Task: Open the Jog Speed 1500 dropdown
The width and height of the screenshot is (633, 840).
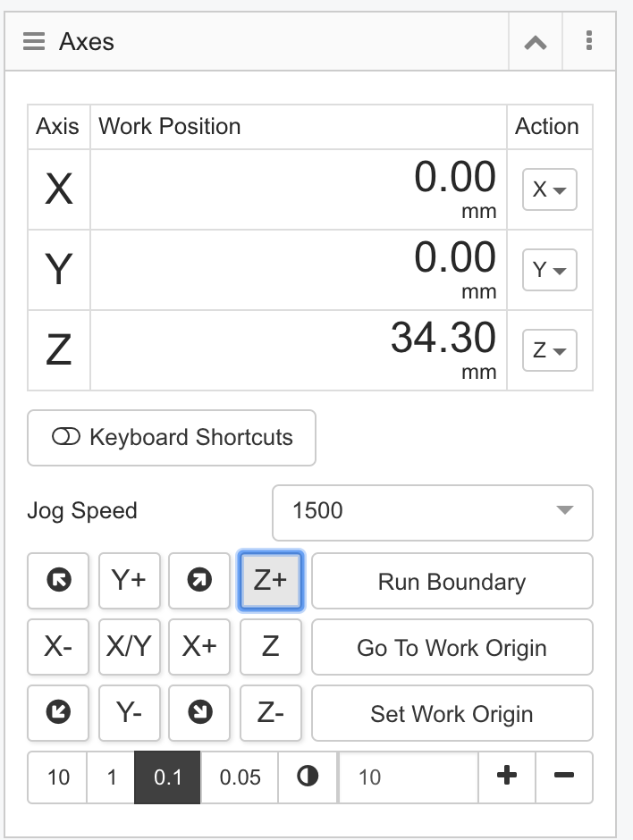Action: pyautogui.click(x=433, y=513)
